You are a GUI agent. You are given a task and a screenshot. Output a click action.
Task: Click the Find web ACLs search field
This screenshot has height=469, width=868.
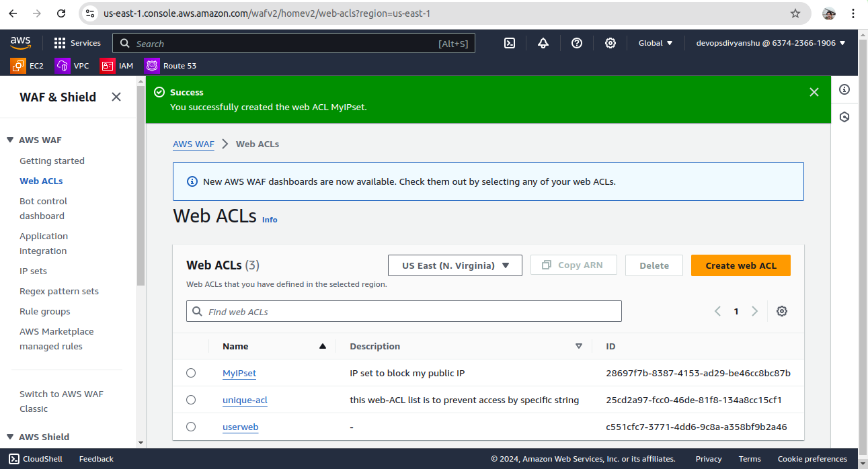(x=403, y=311)
